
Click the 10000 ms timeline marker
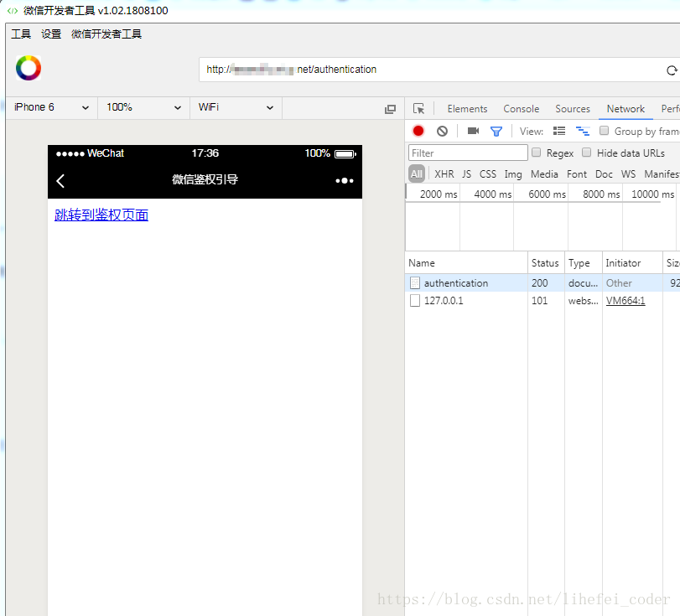652,194
